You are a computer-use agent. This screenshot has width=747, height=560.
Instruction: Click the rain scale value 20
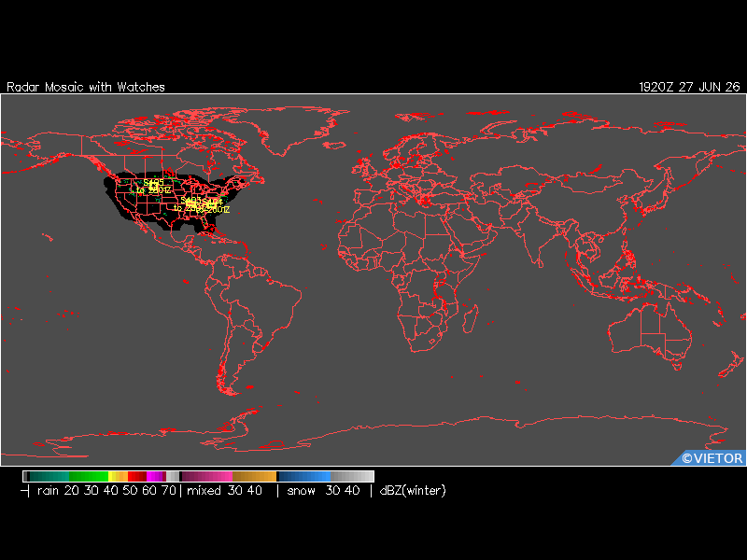(x=71, y=491)
